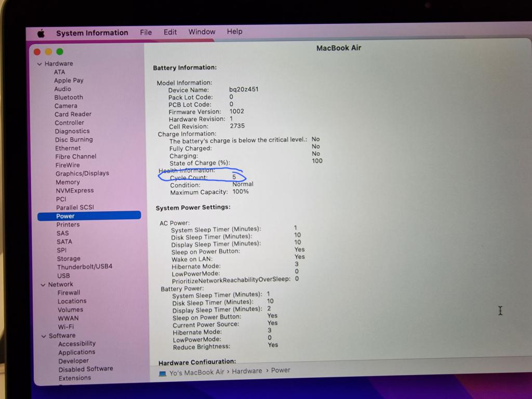This screenshot has height=399, width=532.
Task: Select Camera in the sidebar
Action: point(66,106)
